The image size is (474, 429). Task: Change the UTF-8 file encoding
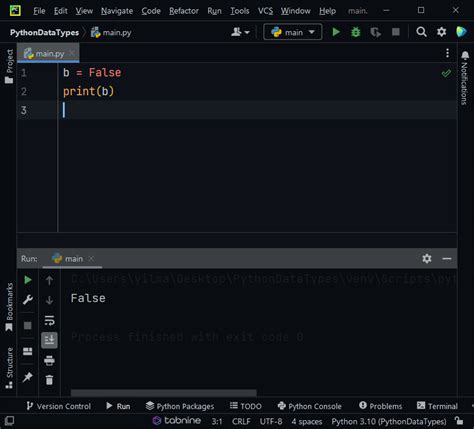[271, 421]
